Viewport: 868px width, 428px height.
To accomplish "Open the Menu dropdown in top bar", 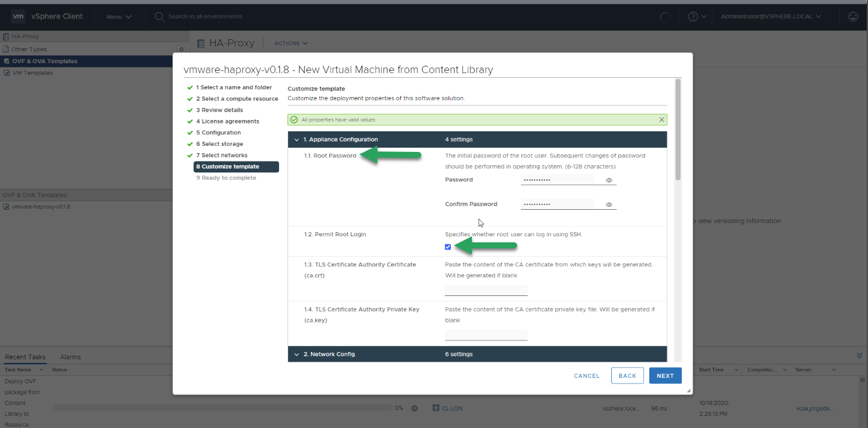I will [119, 17].
